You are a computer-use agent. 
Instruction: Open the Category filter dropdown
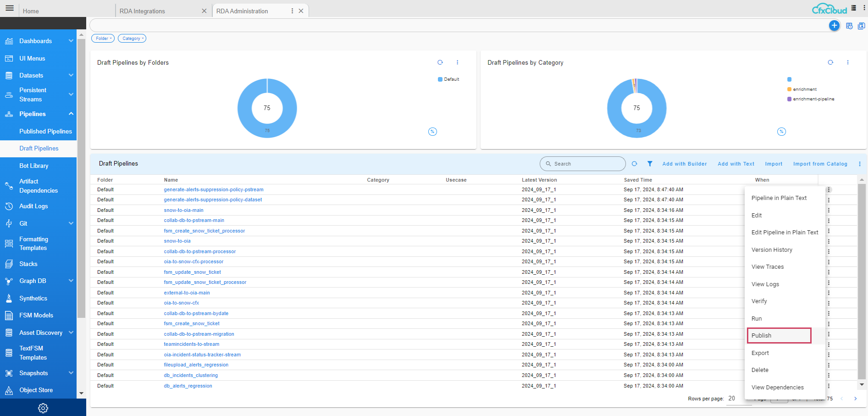point(132,39)
